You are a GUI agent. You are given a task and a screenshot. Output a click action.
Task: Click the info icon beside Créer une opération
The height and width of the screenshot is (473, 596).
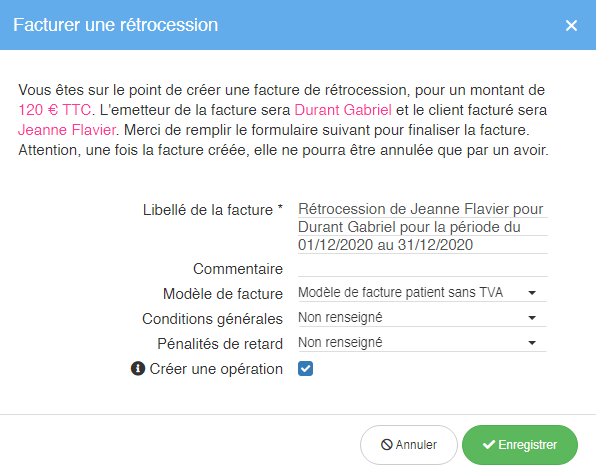(x=138, y=368)
